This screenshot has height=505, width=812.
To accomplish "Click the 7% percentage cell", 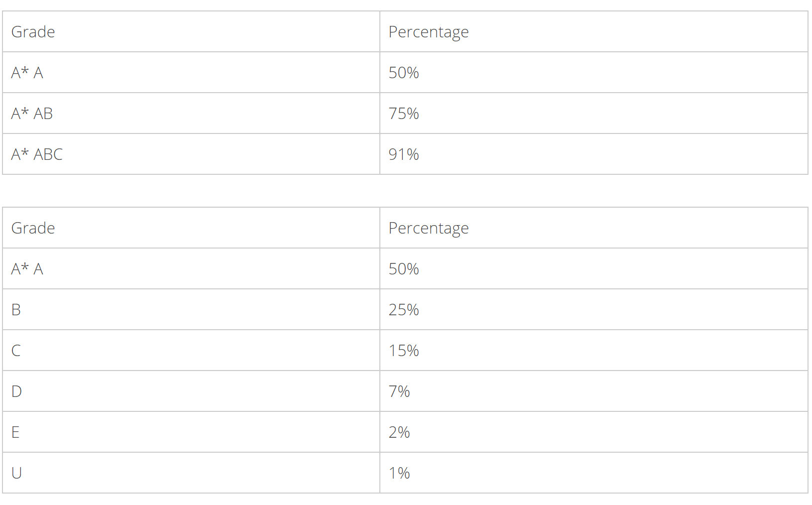I will [399, 391].
